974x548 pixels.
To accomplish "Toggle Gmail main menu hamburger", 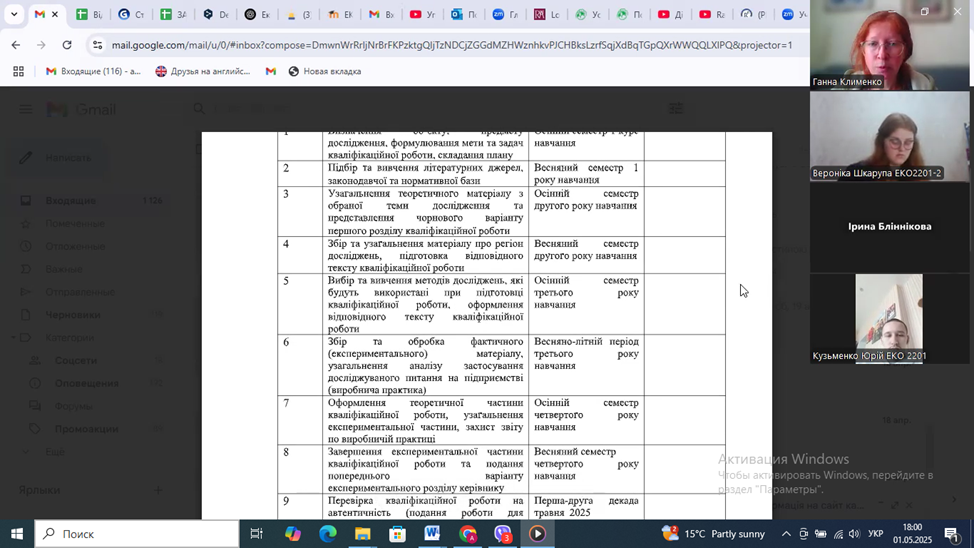I will 25,110.
